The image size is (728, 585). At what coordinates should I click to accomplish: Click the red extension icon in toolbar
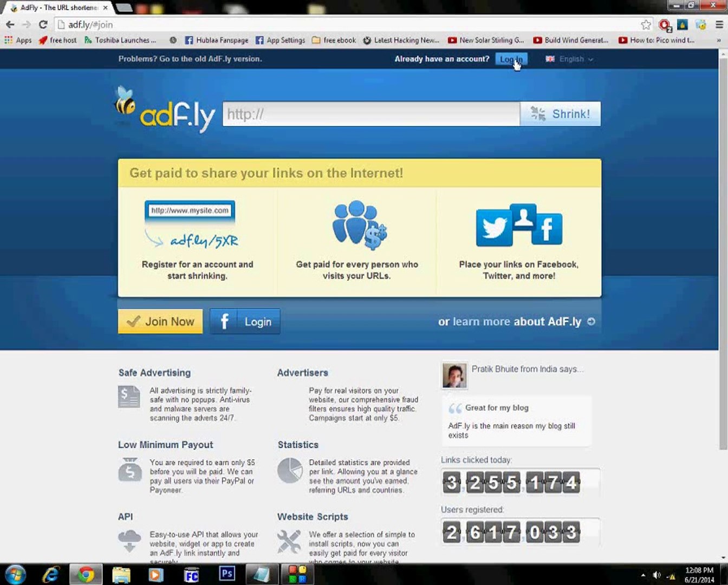(664, 25)
